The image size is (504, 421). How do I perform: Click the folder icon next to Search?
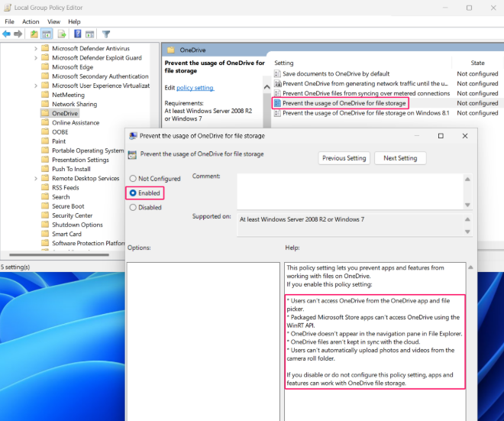[45, 196]
